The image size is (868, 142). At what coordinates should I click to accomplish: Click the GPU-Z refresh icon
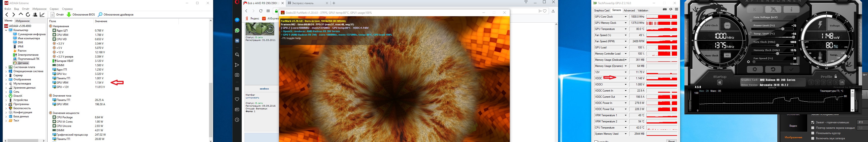pyautogui.click(x=670, y=9)
